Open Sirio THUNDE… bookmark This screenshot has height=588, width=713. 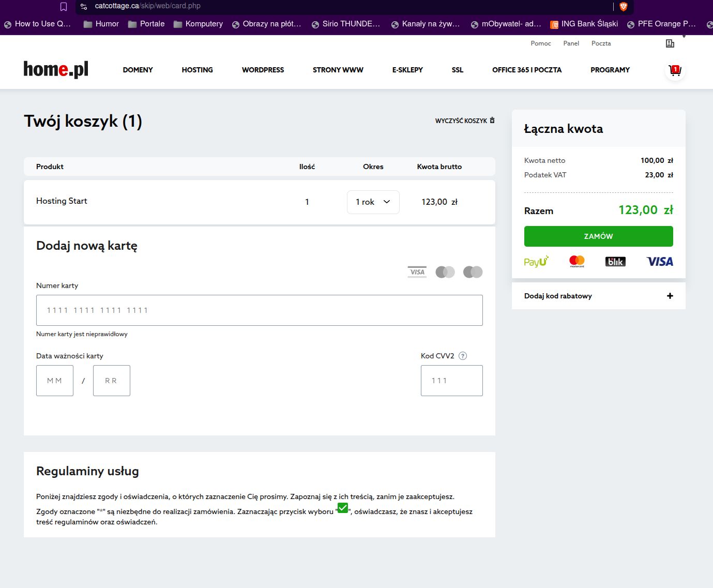(346, 24)
